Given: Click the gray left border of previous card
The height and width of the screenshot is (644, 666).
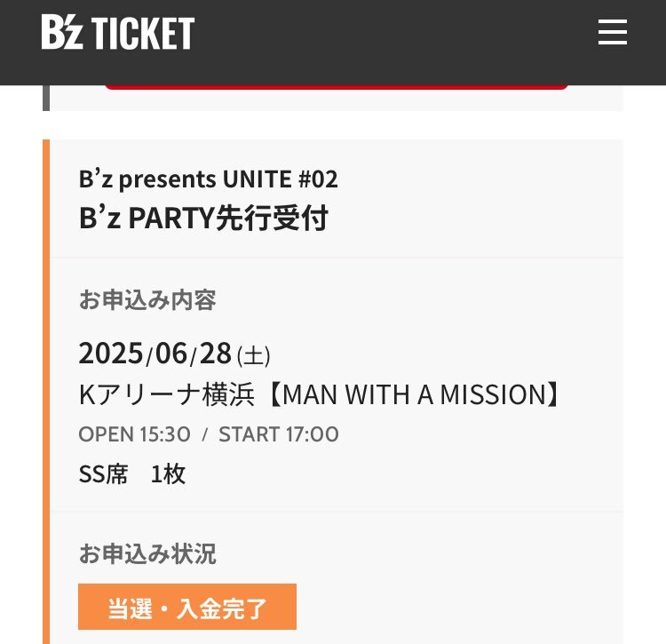Looking at the screenshot, I should 46,98.
